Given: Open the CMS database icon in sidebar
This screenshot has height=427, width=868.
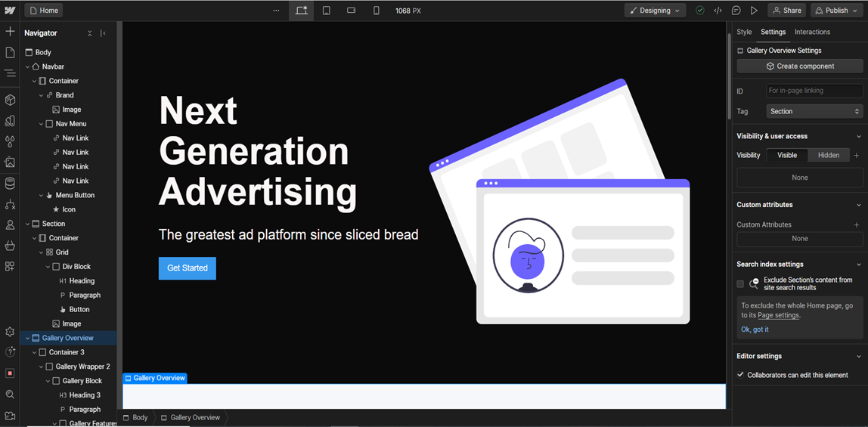Looking at the screenshot, I should pos(10,183).
